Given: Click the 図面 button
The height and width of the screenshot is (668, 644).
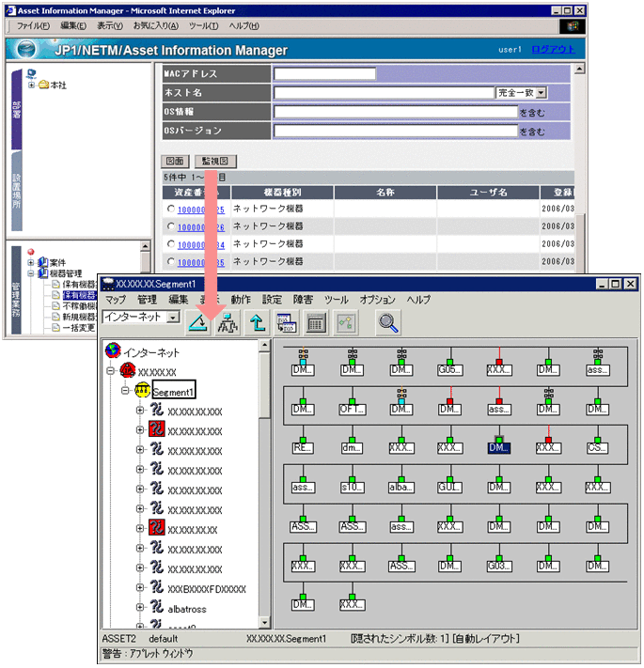Looking at the screenshot, I should pos(175,161).
